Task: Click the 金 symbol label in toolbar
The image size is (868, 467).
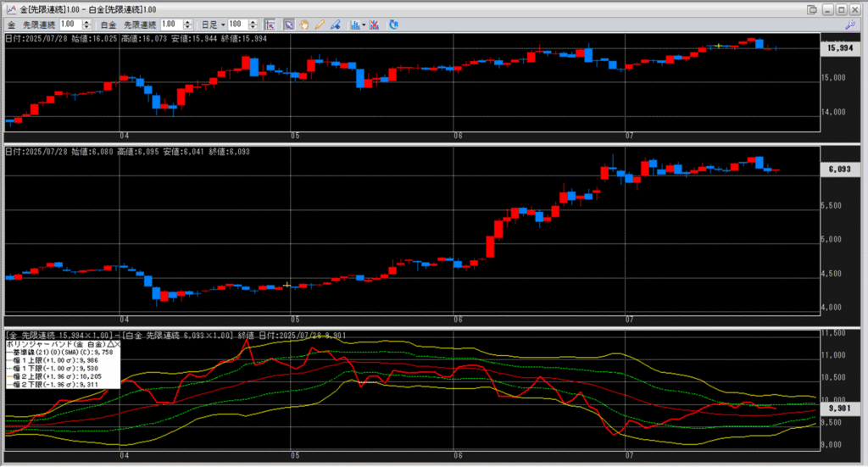Action: click(11, 25)
